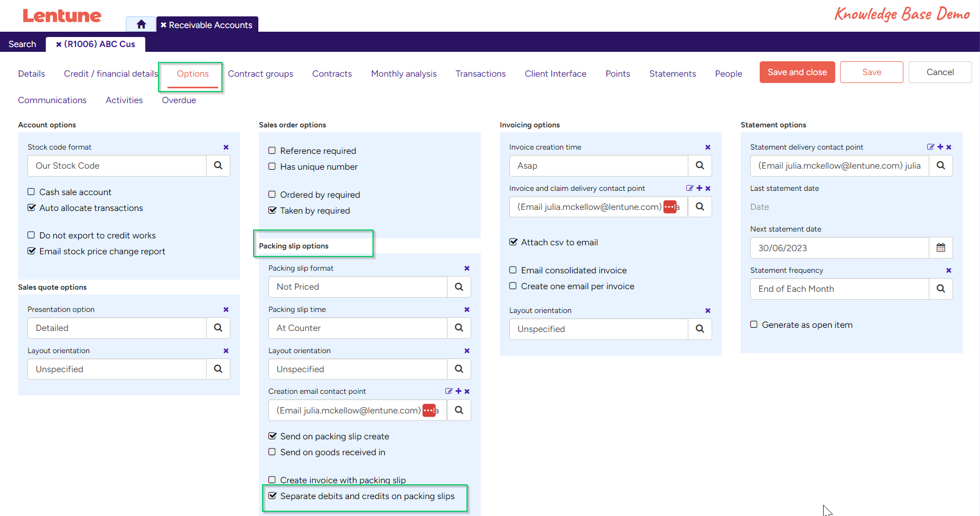
Task: Enable Reference required checkbox
Action: [x=272, y=151]
